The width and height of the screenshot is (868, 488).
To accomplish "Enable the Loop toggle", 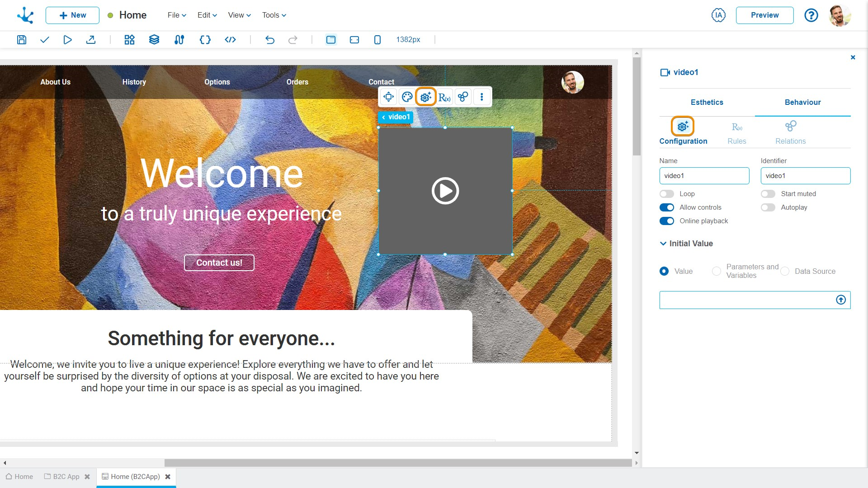I will tap(667, 194).
